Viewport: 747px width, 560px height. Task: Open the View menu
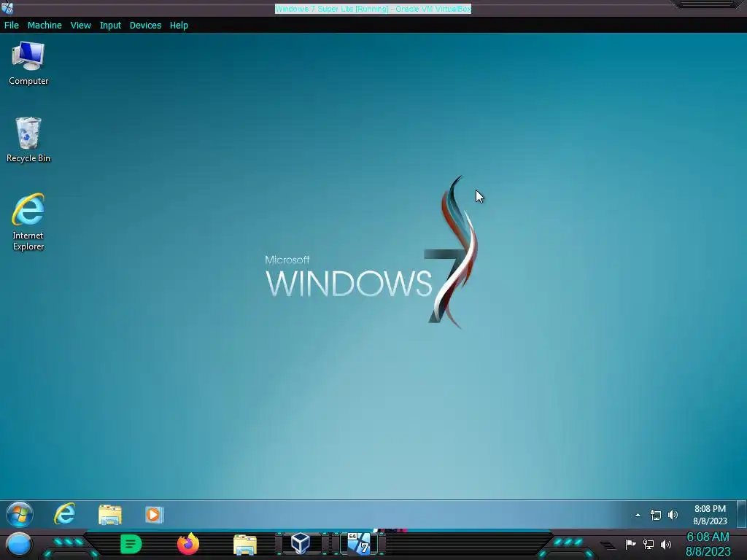(x=80, y=26)
